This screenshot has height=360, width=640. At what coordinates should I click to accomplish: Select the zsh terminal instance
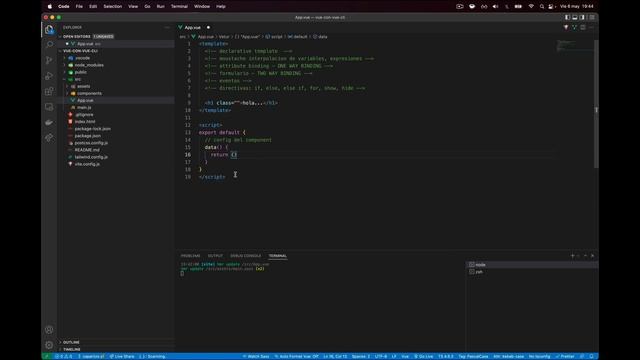pos(532,272)
